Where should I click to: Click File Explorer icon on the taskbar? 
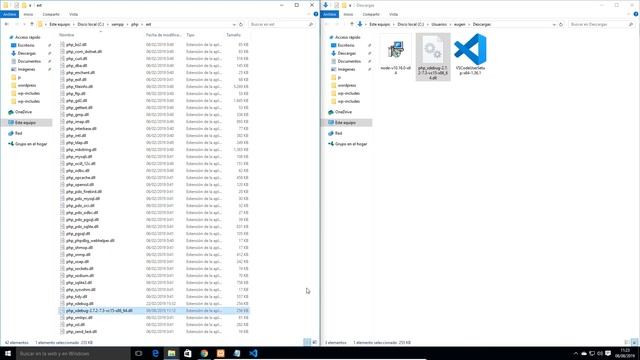[171, 353]
